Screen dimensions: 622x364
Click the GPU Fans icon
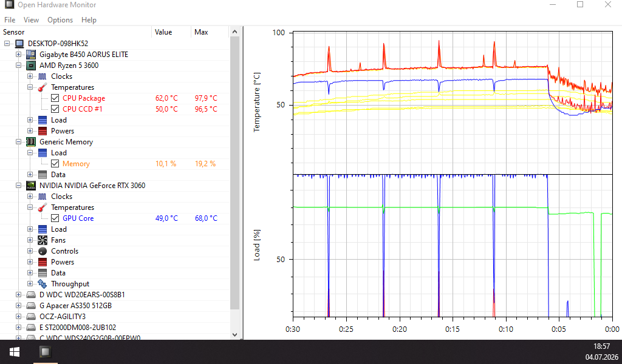click(43, 240)
